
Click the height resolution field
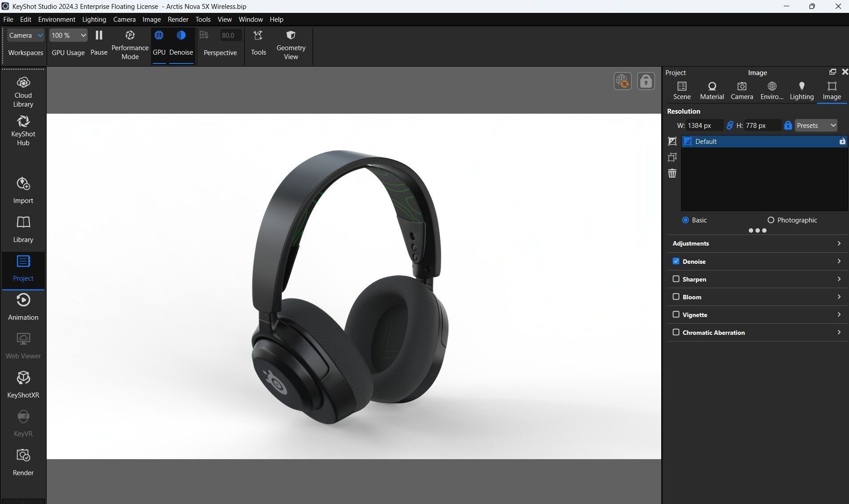[x=763, y=126]
